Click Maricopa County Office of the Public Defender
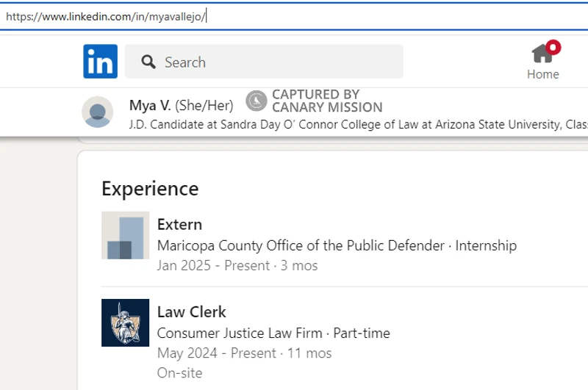Screen dimensions: 588x390 [x=301, y=245]
